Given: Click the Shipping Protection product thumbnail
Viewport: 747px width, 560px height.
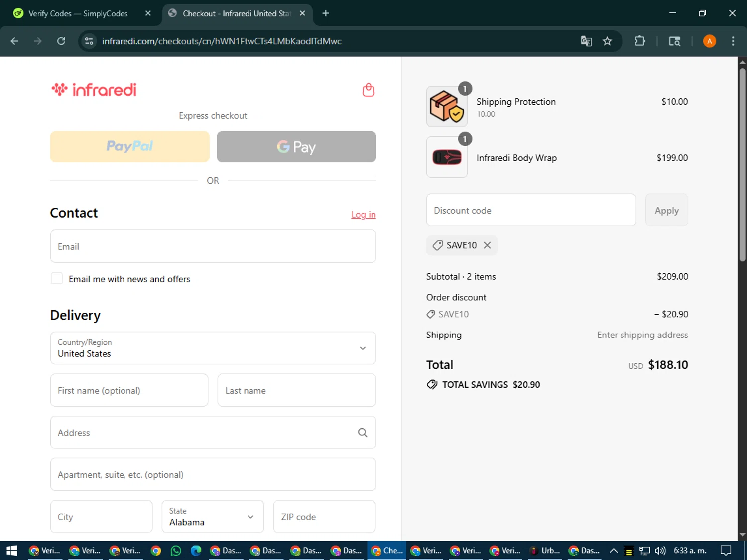Looking at the screenshot, I should pyautogui.click(x=447, y=107).
